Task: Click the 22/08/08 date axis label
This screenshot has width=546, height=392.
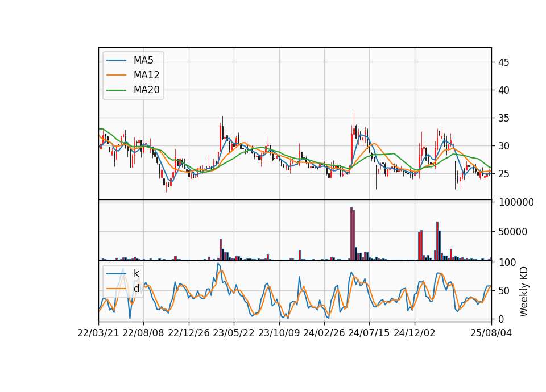Action: tap(143, 333)
